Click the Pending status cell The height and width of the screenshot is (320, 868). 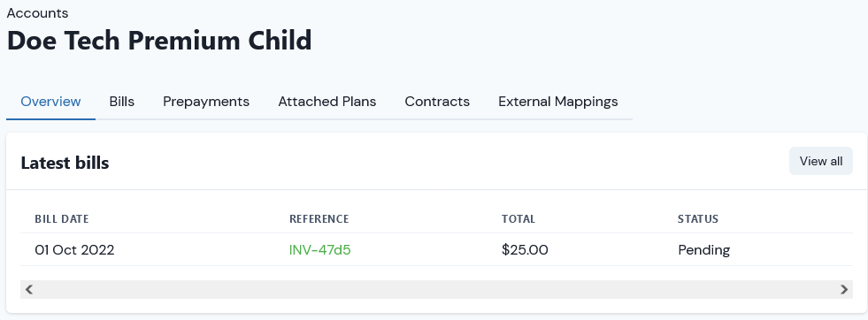point(704,250)
